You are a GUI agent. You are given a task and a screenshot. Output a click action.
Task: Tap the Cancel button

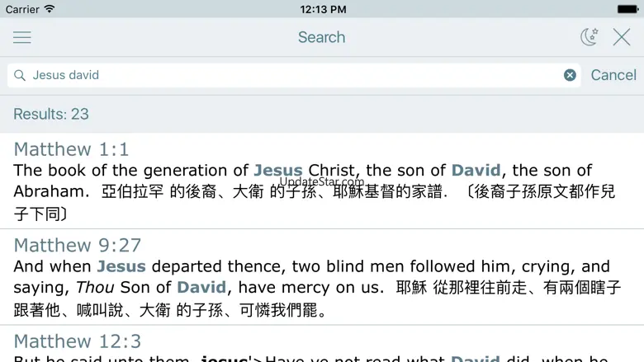[x=613, y=75]
